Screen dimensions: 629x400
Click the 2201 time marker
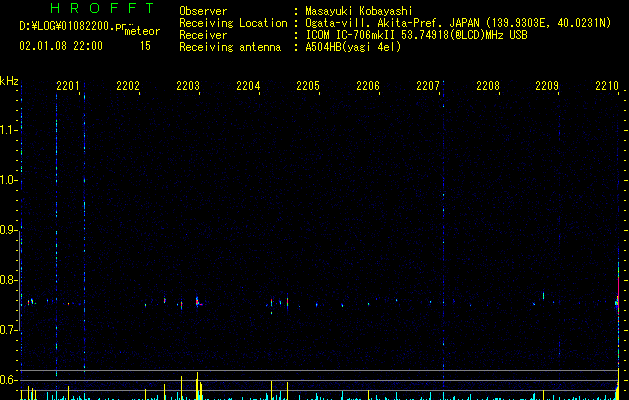[68, 85]
